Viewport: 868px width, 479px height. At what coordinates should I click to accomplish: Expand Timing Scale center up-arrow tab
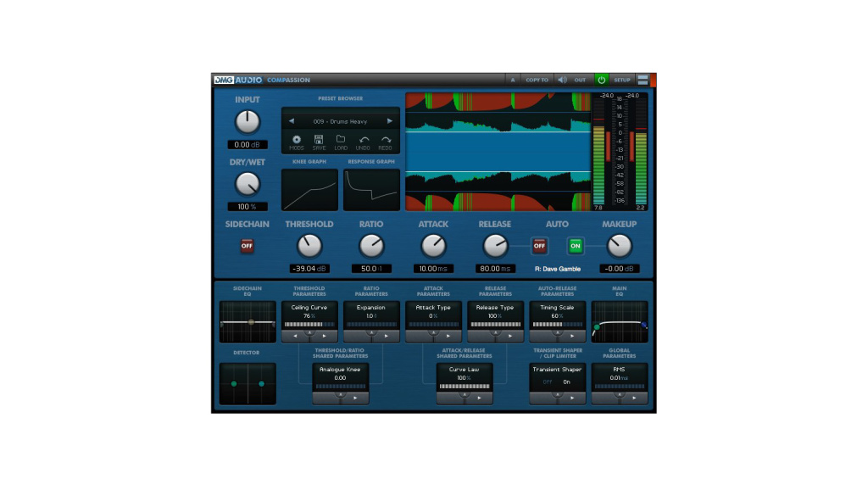click(558, 334)
